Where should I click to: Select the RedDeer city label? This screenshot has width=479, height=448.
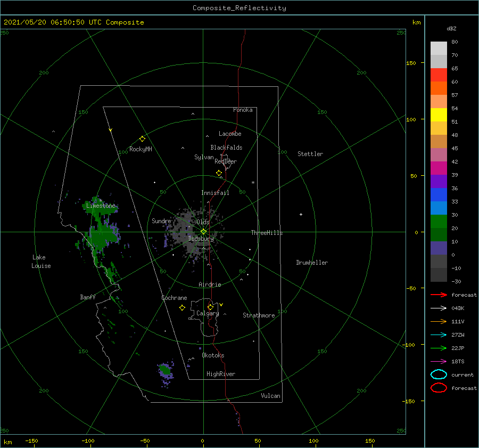coord(226,161)
